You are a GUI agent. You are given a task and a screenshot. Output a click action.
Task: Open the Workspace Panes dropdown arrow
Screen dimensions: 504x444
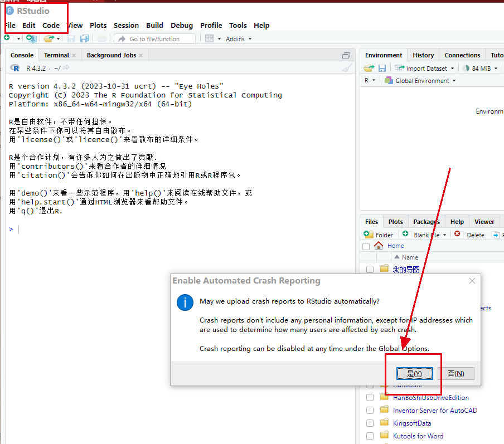coord(220,39)
